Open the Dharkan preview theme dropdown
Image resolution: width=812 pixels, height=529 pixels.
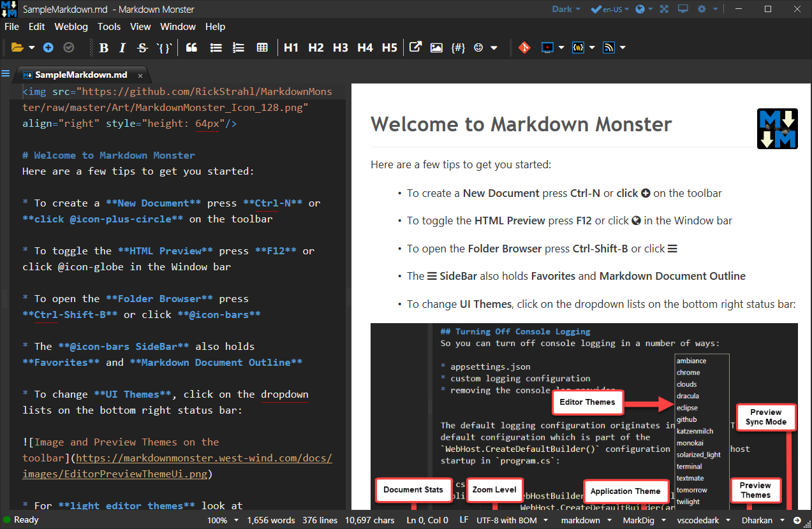point(763,520)
